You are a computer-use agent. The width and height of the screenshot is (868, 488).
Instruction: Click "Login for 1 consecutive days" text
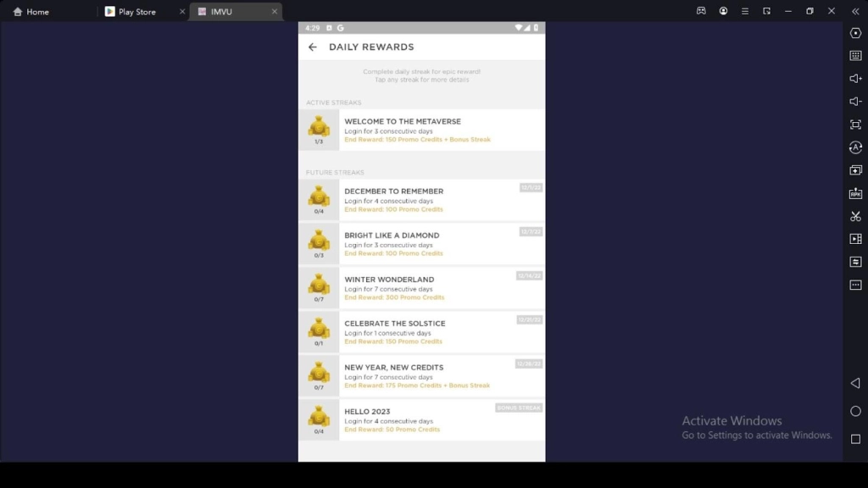tap(387, 333)
